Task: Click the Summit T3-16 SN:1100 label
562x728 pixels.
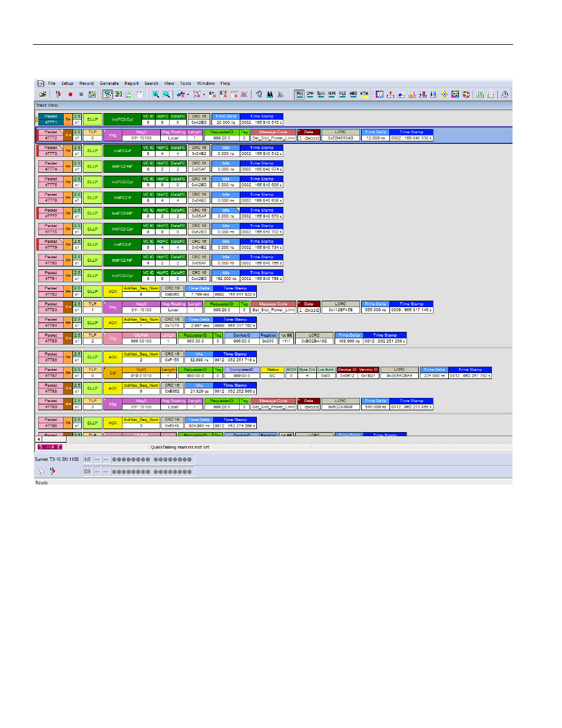Action: 57,459
